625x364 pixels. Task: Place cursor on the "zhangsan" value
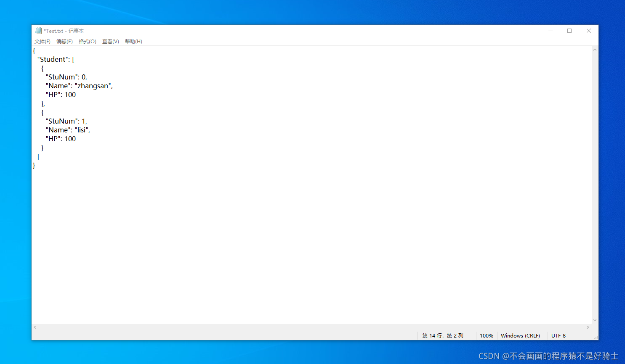click(x=93, y=85)
